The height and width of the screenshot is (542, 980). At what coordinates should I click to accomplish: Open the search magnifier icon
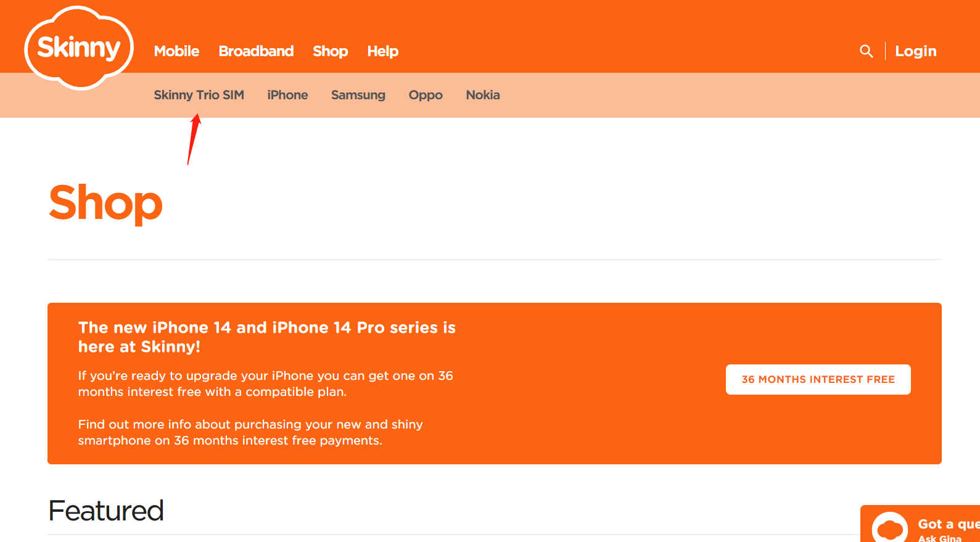click(866, 51)
